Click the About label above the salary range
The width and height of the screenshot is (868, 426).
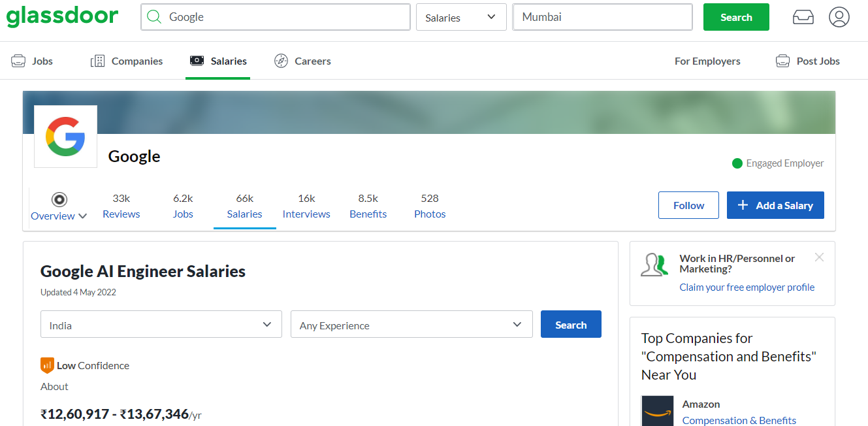pos(54,386)
